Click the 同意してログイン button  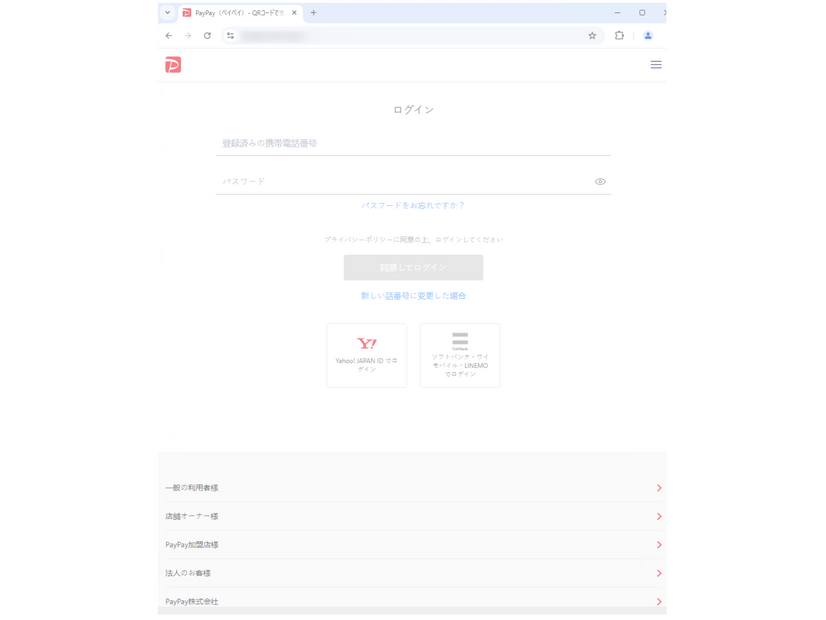(413, 267)
